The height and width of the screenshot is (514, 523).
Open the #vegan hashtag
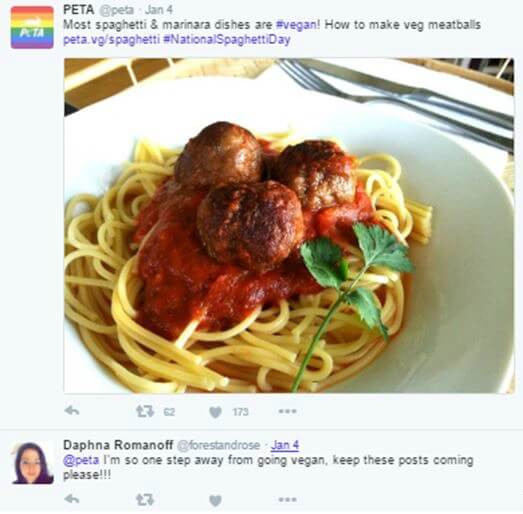pos(296,25)
